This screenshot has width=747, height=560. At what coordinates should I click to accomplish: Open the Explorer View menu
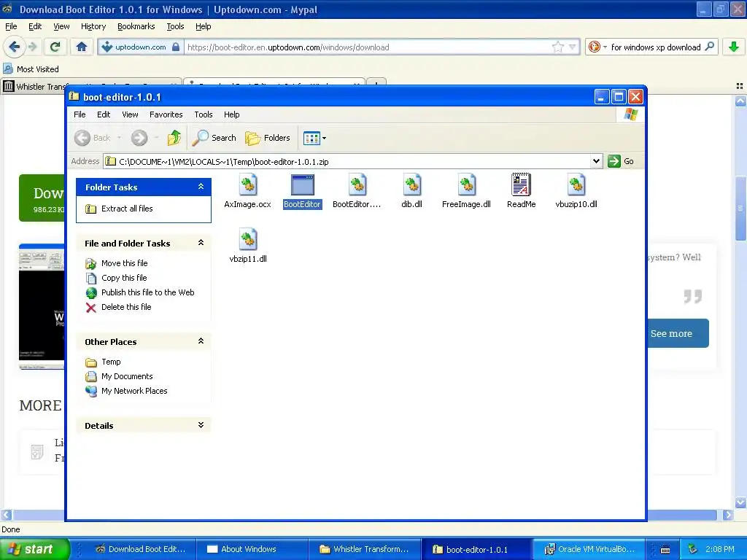(x=130, y=114)
